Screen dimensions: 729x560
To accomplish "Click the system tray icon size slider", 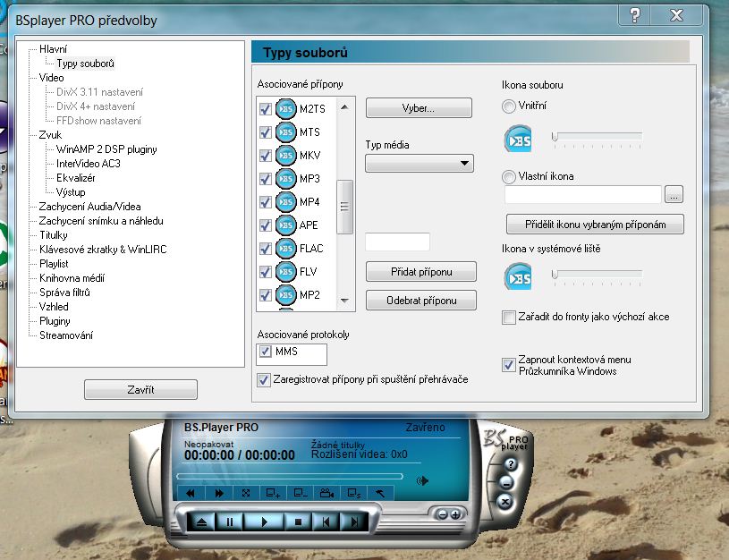I will 597,275.
